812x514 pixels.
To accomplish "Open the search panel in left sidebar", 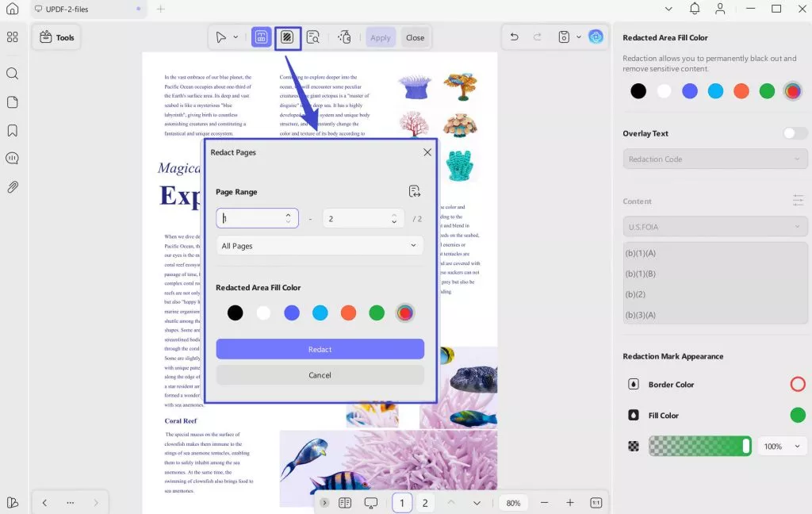I will point(13,74).
